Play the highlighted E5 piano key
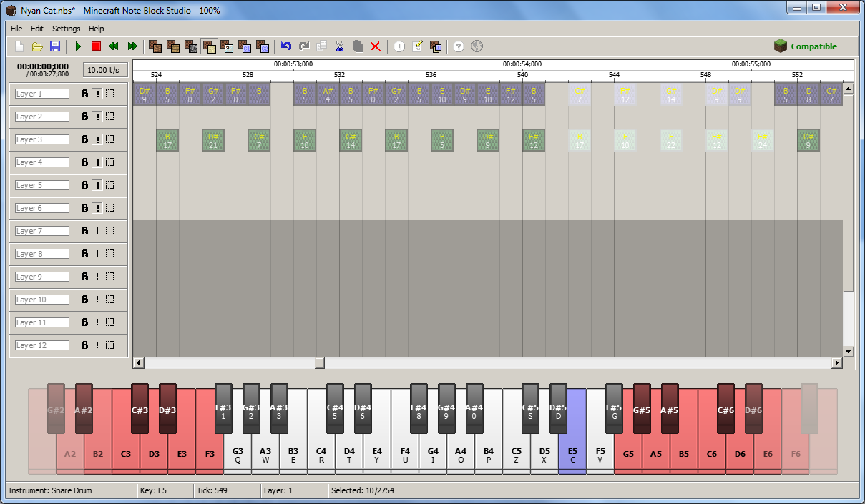Screen dimensions: 865x504 click(x=572, y=452)
